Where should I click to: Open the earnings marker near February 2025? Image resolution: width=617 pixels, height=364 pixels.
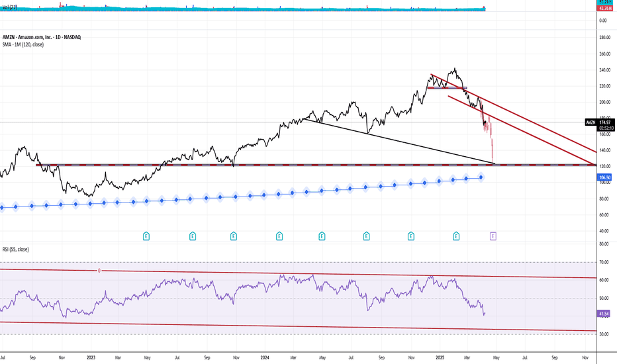[455, 236]
